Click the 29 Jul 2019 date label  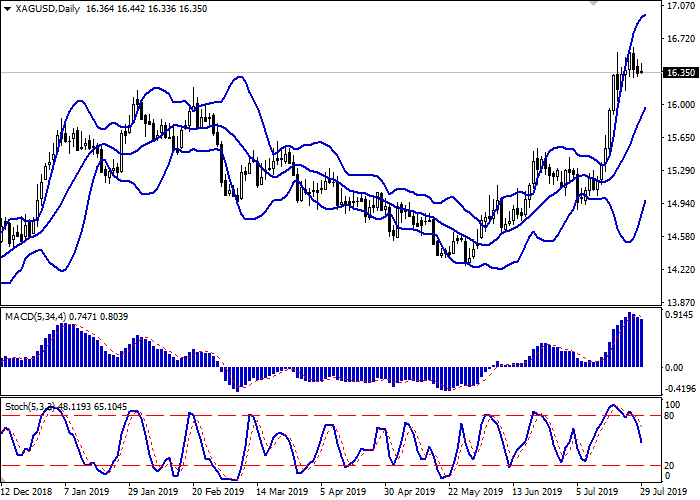[666, 492]
